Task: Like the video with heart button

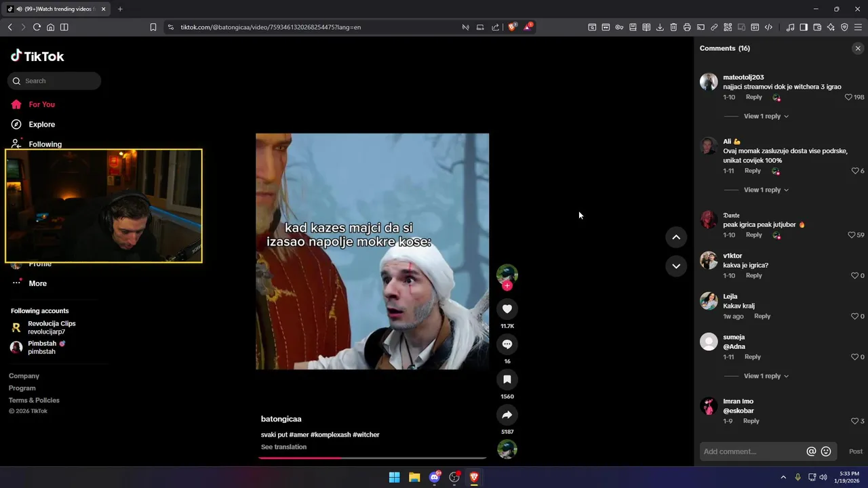Action: (507, 309)
